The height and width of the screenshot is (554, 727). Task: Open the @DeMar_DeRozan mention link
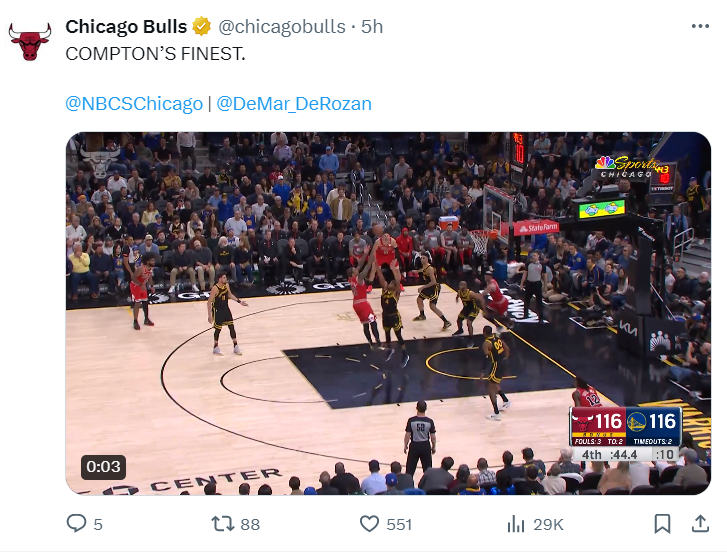point(294,103)
